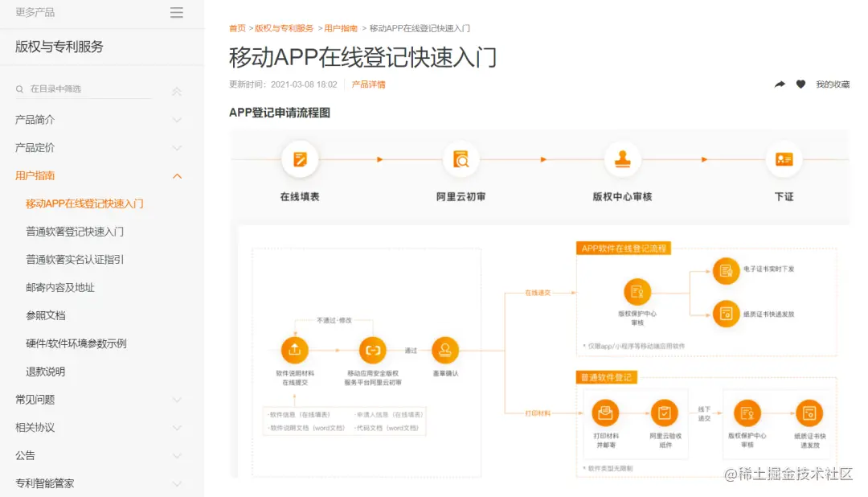This screenshot has height=497, width=868.
Task: Click 版权保护中心审核 icon in 普通软件登记
Action: click(x=747, y=413)
